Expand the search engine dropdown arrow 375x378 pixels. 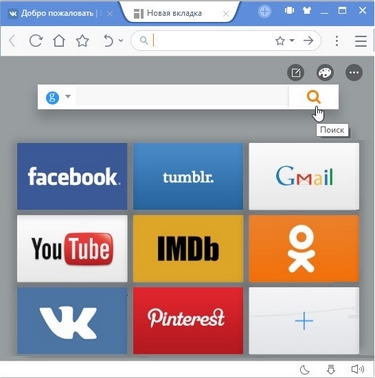(x=68, y=97)
